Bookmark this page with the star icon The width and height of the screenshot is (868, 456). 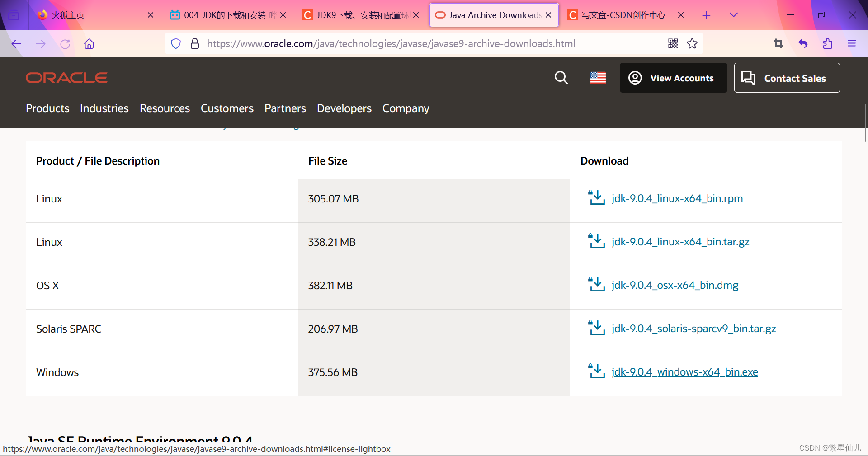(692, 43)
